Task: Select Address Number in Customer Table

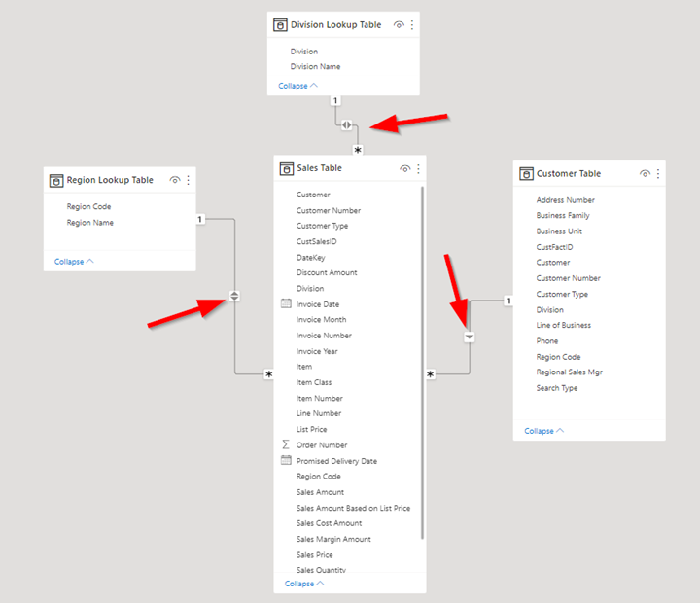Action: pos(565,200)
